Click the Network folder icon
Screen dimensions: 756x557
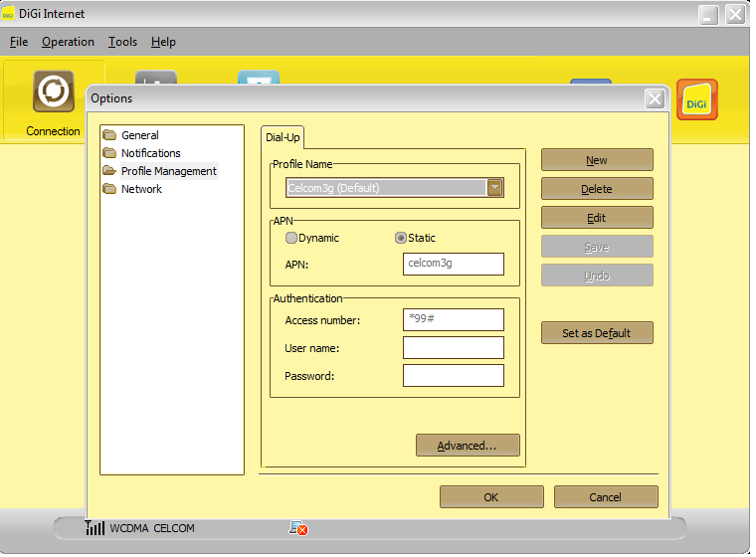point(110,189)
